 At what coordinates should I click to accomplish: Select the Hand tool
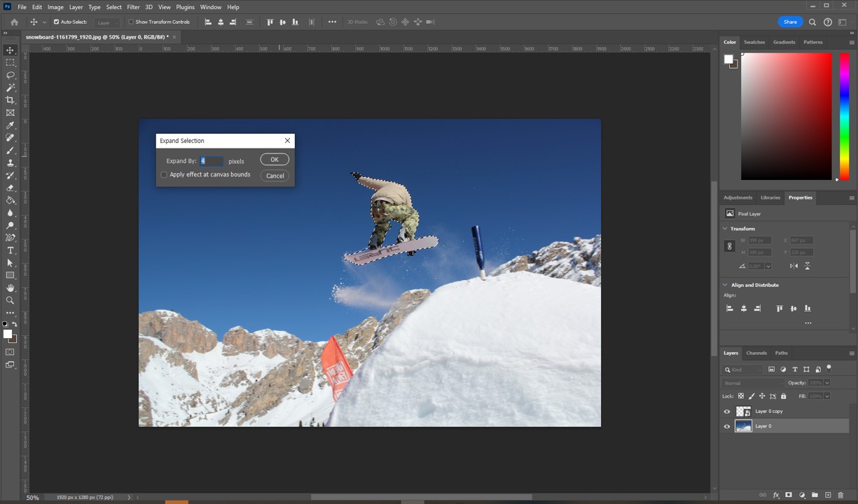point(10,288)
